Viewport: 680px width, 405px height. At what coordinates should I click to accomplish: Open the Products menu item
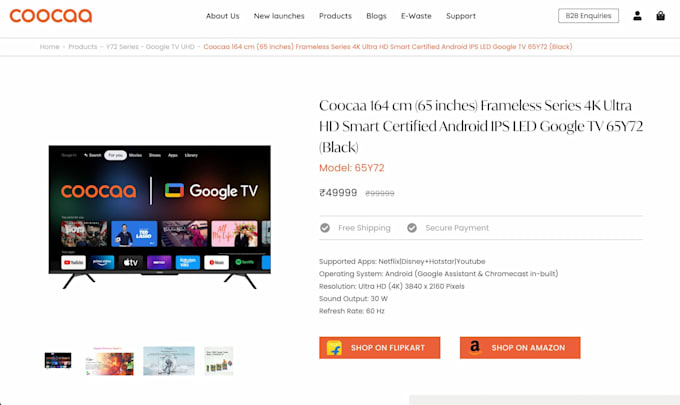point(335,16)
